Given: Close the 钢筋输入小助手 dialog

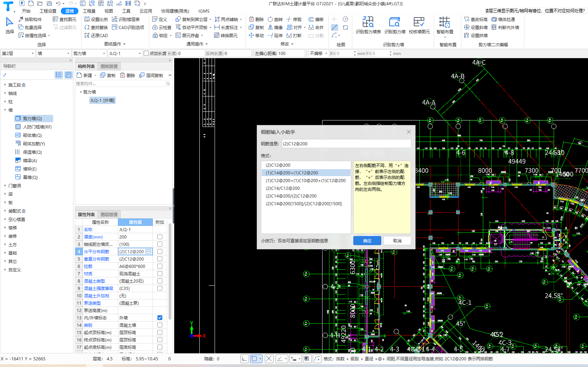Looking at the screenshot, I should coord(409,132).
